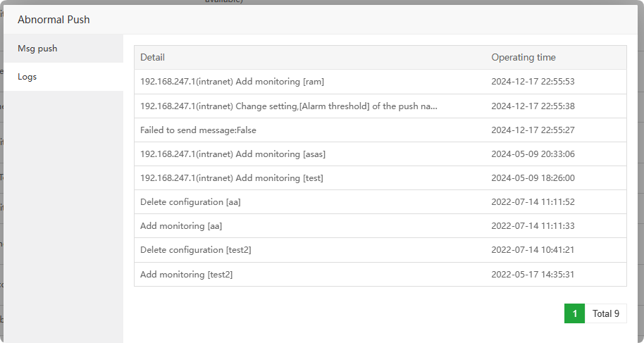The image size is (644, 343).
Task: Click the Add monitoring [asas] log entry
Action: pos(233,154)
